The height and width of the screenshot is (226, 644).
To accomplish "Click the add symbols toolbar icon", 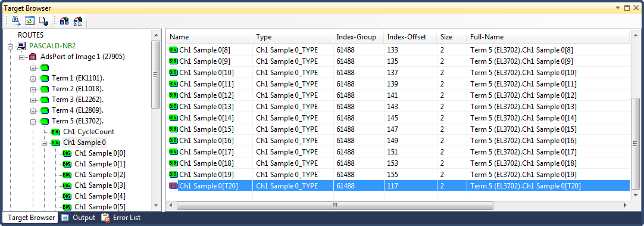I will tap(64, 21).
